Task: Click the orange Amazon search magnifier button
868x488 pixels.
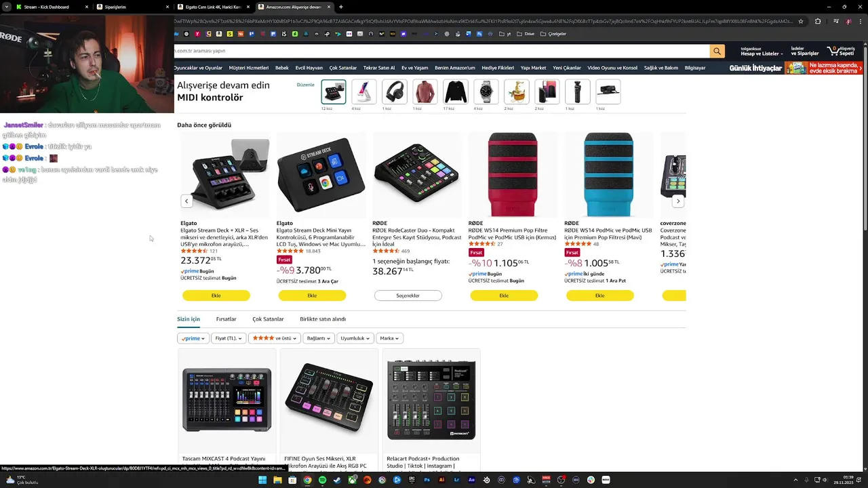Action: (x=717, y=51)
